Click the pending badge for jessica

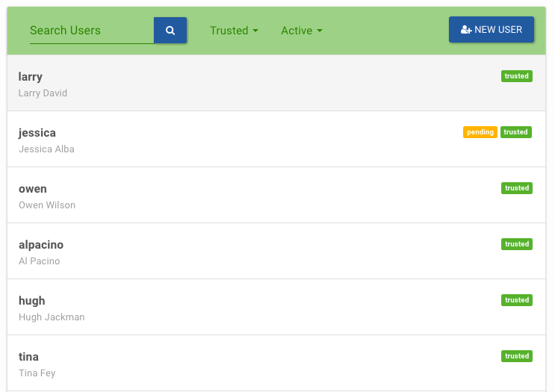pos(480,132)
